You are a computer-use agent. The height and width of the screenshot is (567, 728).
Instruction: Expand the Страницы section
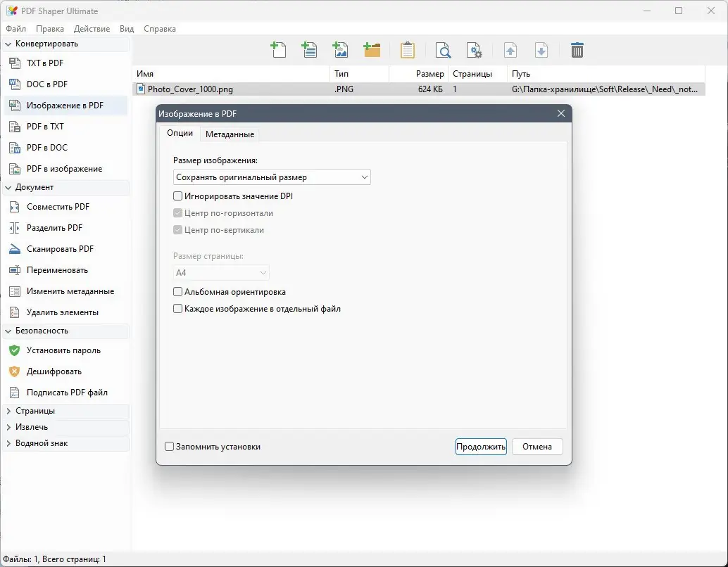(8, 411)
